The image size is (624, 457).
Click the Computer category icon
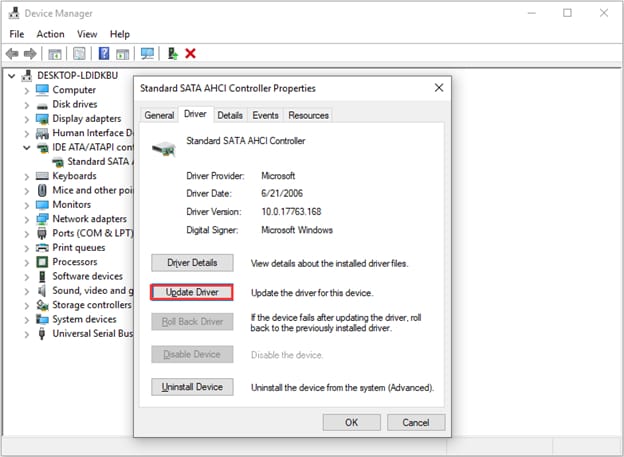(x=42, y=90)
